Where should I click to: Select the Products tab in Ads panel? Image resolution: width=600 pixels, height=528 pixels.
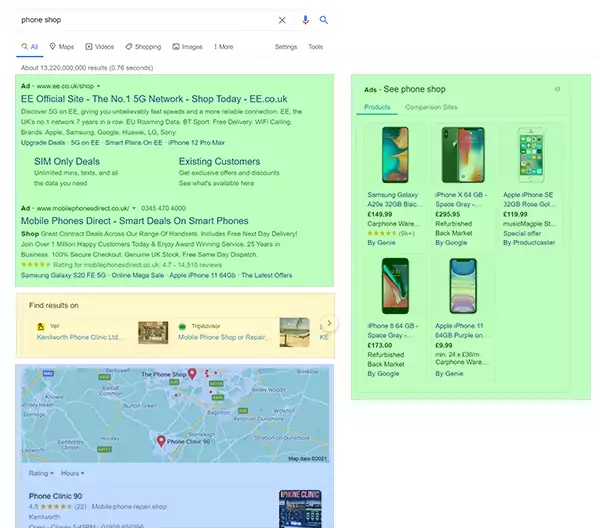click(x=377, y=107)
